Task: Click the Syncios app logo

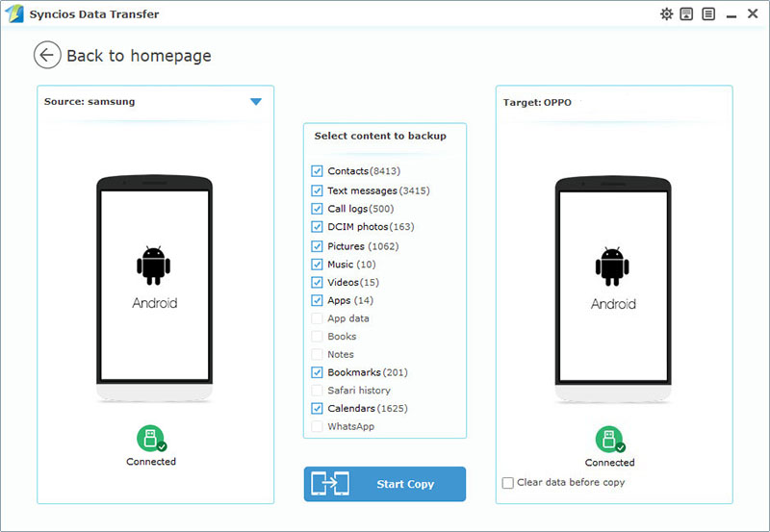Action: tap(14, 13)
